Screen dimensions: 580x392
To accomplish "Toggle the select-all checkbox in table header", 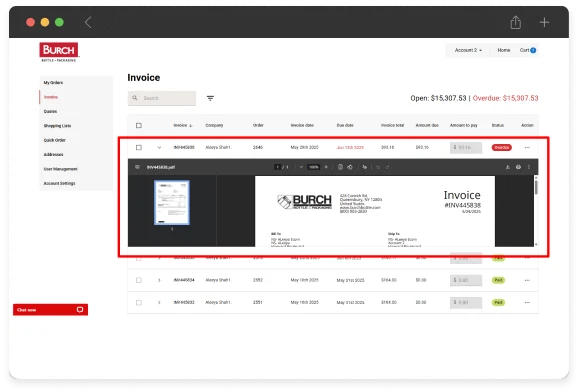I will (139, 126).
